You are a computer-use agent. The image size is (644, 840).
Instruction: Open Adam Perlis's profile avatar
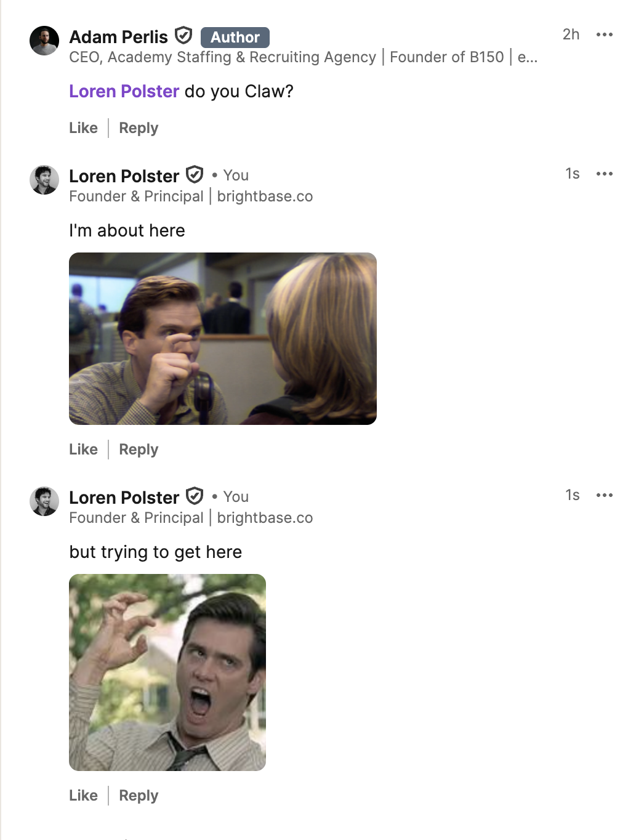[44, 41]
